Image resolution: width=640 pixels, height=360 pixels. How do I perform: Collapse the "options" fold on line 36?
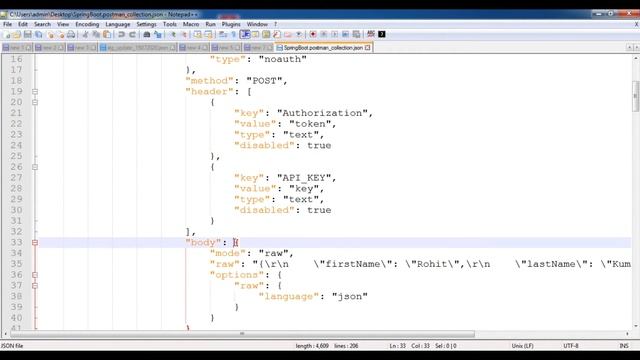tap(35, 275)
